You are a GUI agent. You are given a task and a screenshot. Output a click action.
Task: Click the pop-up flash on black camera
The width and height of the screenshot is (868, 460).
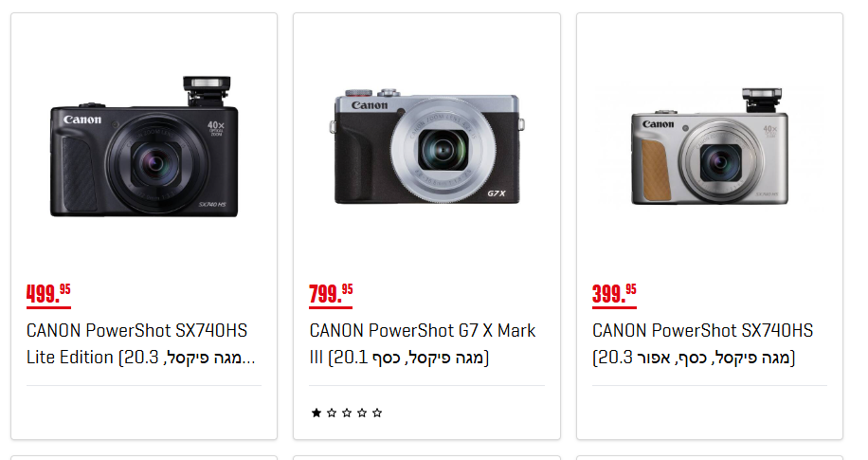point(207,91)
